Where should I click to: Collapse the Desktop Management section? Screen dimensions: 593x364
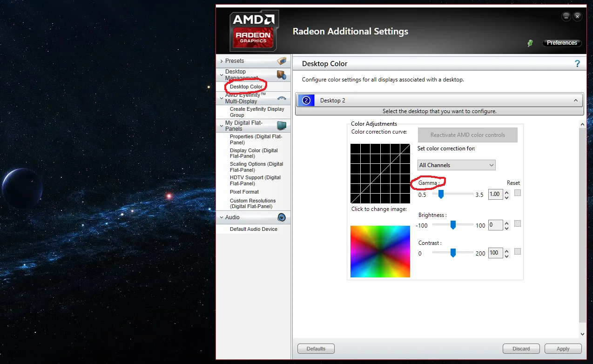pos(222,74)
